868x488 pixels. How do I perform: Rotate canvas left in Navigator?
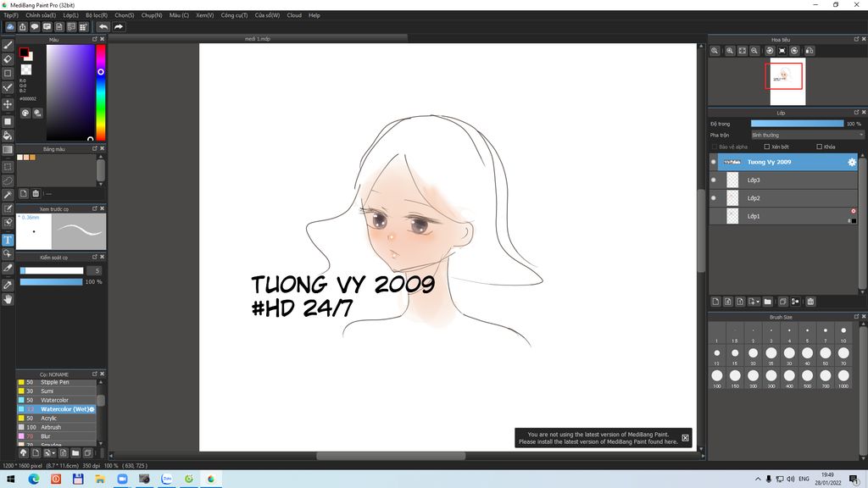770,51
